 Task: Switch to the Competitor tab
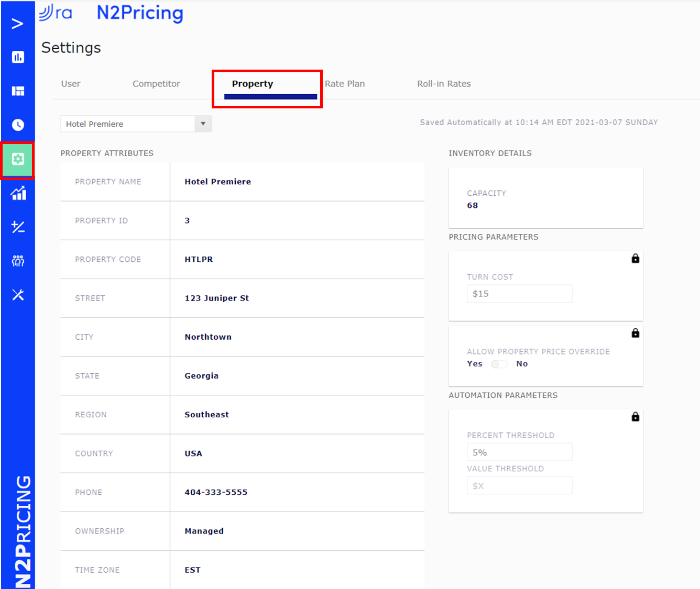click(156, 83)
